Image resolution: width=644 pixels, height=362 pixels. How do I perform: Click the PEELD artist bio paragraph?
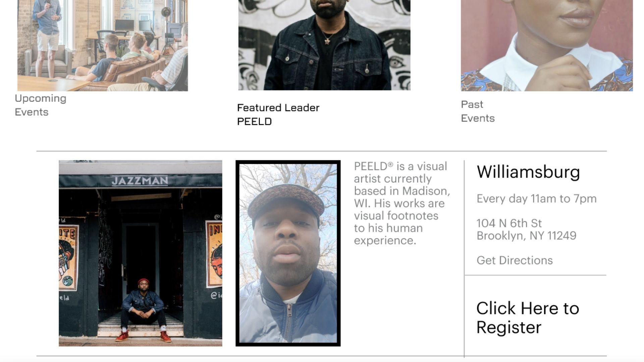(x=402, y=203)
